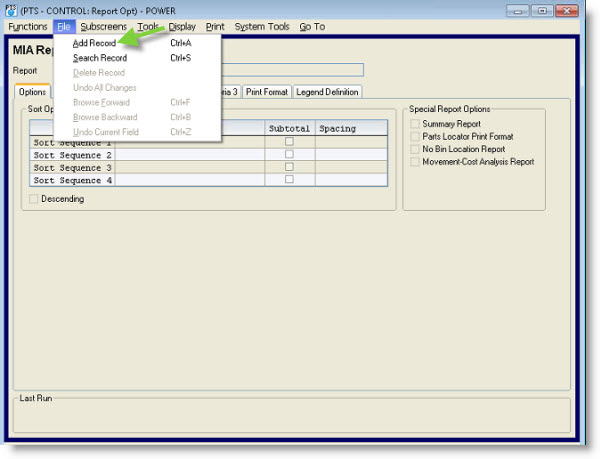Select Browse Forward menu entry
600x459 pixels.
[137, 103]
